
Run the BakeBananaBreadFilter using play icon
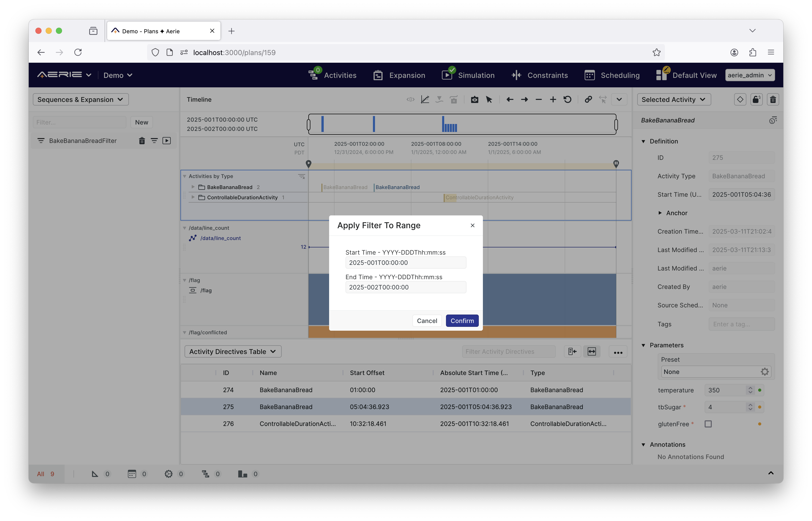tap(167, 140)
